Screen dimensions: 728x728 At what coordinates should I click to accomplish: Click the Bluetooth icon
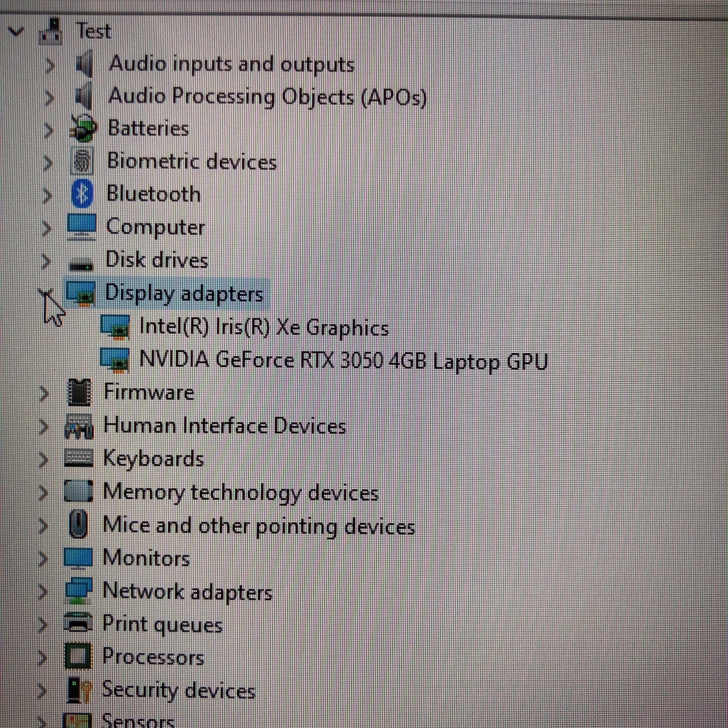pos(82,194)
